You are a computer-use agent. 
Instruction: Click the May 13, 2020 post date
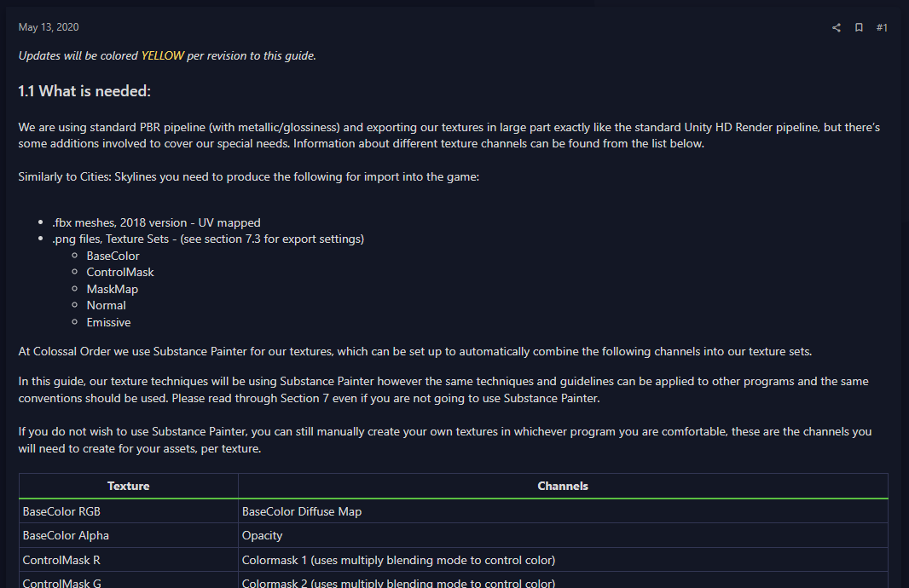pos(49,28)
